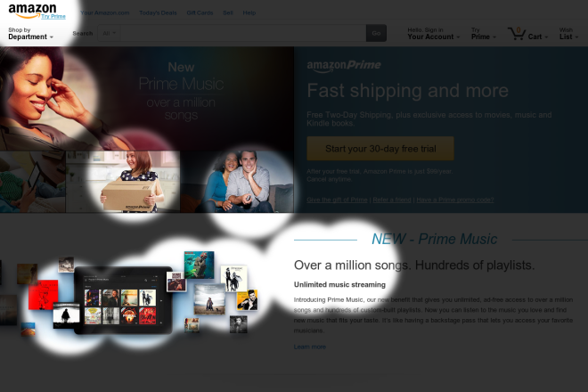This screenshot has height=392, width=588.
Task: Click the Sell link in top navigation
Action: coord(227,12)
